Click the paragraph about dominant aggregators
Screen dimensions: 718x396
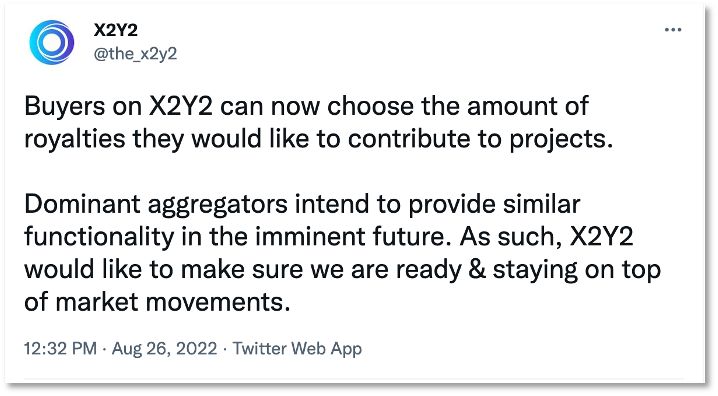pyautogui.click(x=342, y=253)
